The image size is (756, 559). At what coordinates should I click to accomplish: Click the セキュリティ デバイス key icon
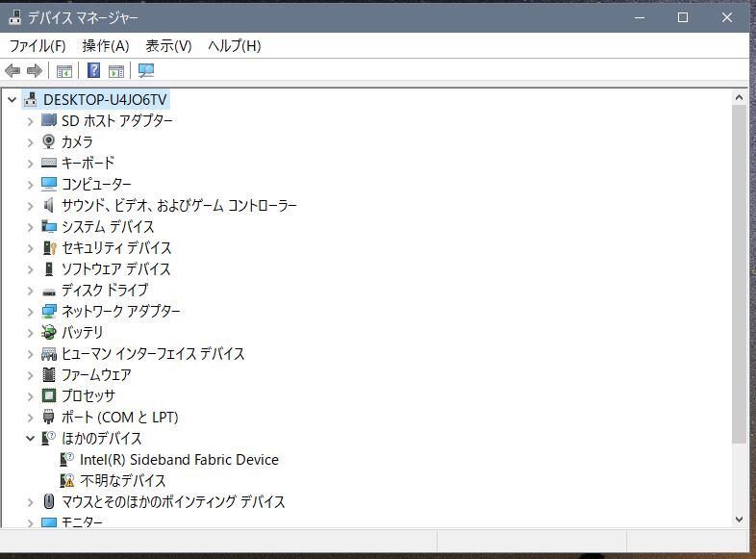(x=50, y=247)
